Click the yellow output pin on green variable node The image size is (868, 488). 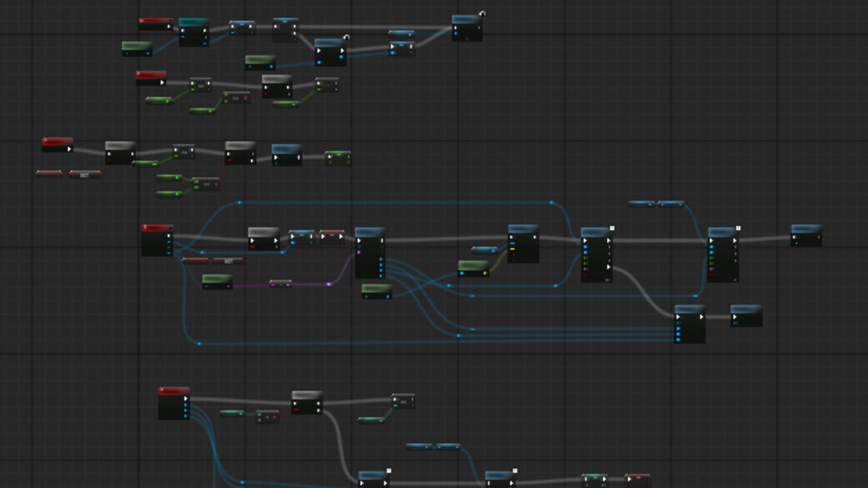[485, 274]
